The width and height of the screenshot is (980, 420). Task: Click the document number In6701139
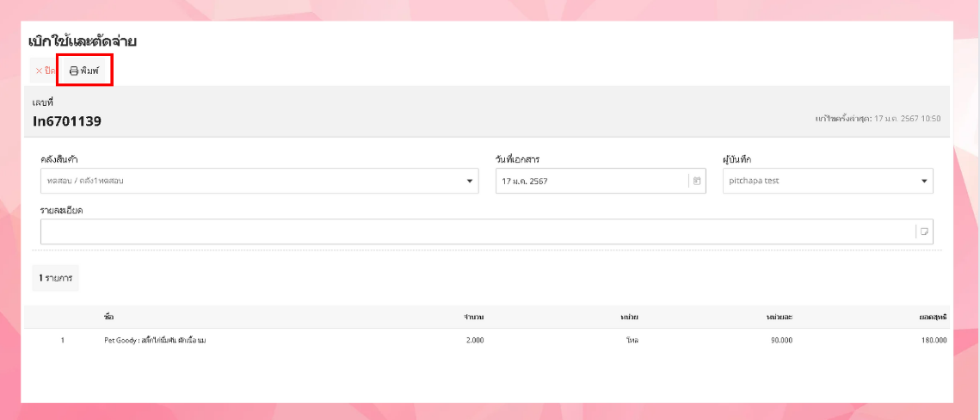pyautogui.click(x=67, y=121)
